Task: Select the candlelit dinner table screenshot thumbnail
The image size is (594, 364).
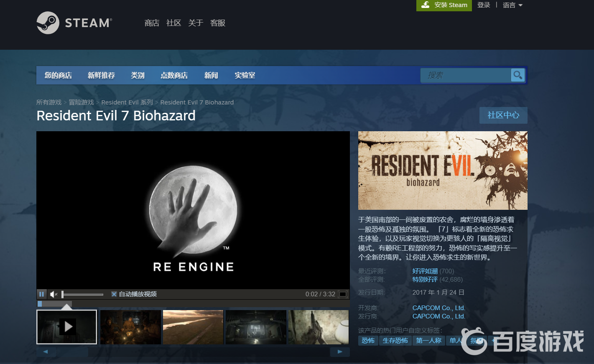Action: 130,327
